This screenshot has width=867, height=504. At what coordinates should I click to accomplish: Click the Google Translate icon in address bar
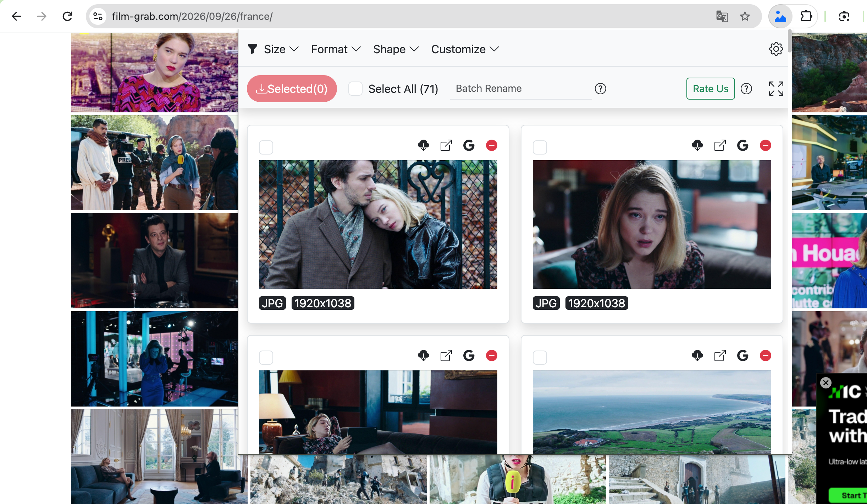pyautogui.click(x=722, y=16)
